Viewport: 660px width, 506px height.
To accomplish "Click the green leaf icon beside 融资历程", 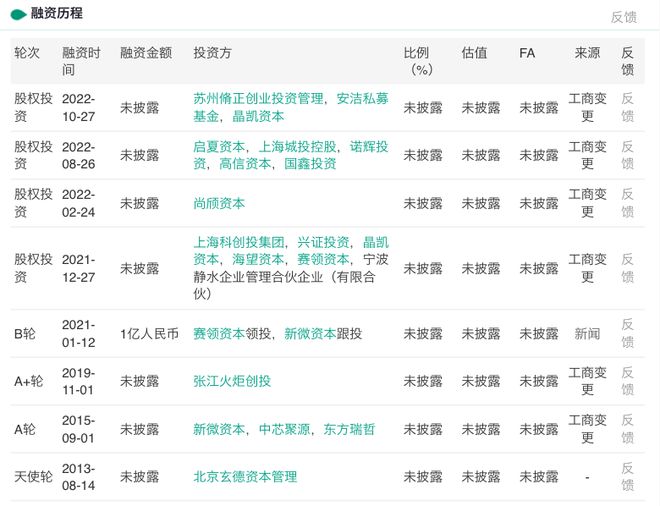I will pos(19,15).
